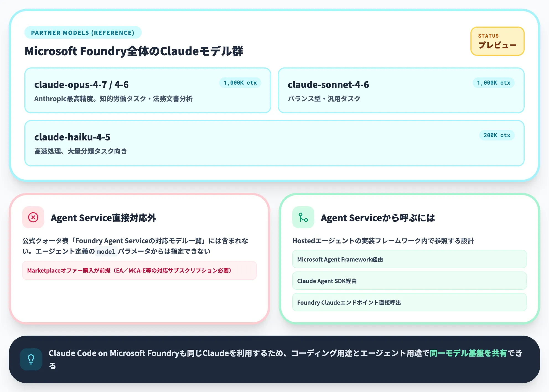The image size is (549, 392).
Task: Select the Claude Agent SDK経由 row
Action: tap(409, 281)
